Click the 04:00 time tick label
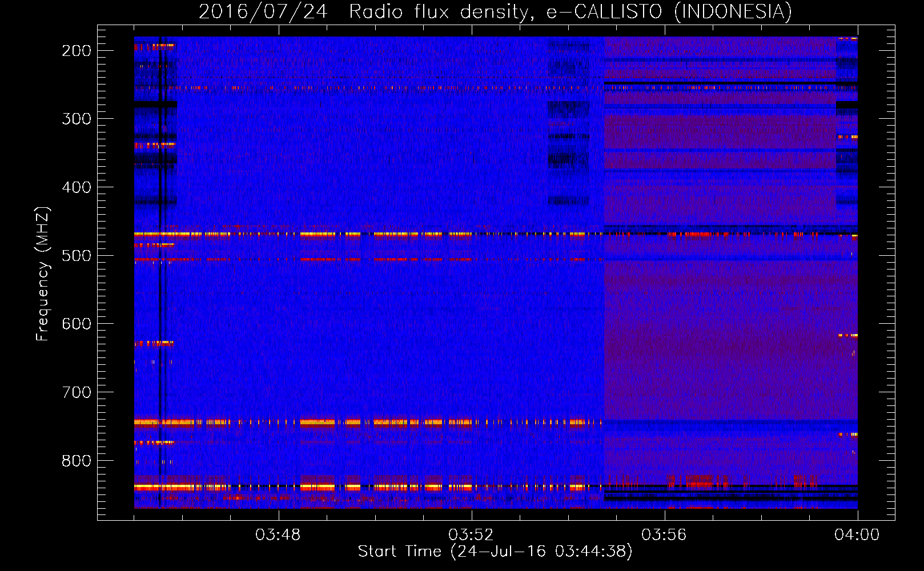Viewport: 924px width, 571px height. (857, 535)
